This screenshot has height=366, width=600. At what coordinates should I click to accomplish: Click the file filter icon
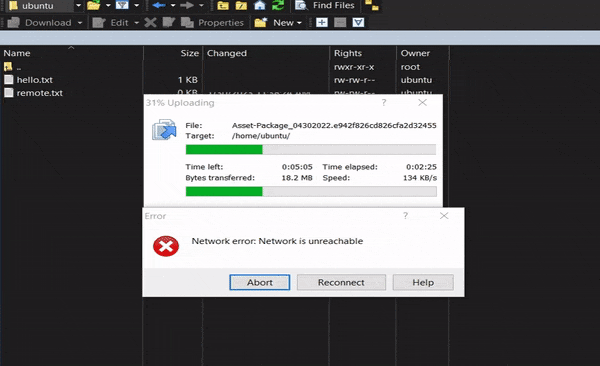click(122, 5)
